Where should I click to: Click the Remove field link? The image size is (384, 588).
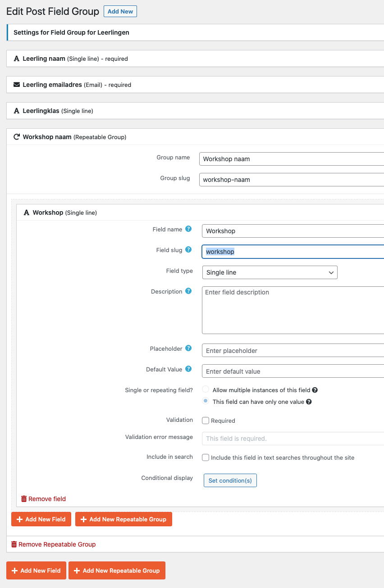(47, 499)
